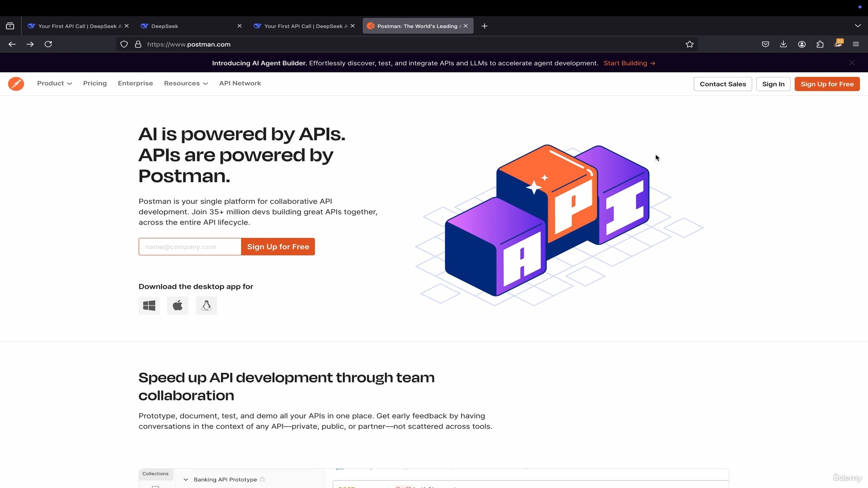The width and height of the screenshot is (868, 488).
Task: Open the Enterprise page
Action: pos(135,83)
